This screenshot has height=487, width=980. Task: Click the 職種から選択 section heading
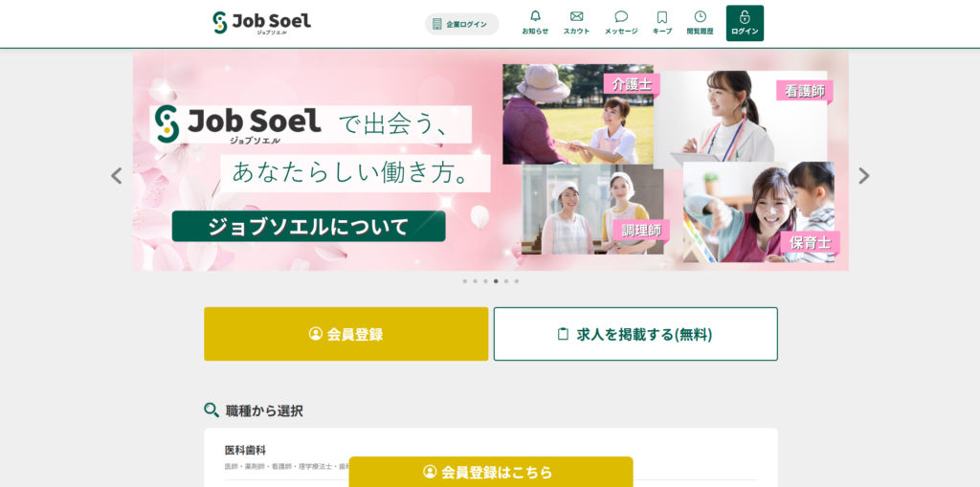click(x=264, y=410)
